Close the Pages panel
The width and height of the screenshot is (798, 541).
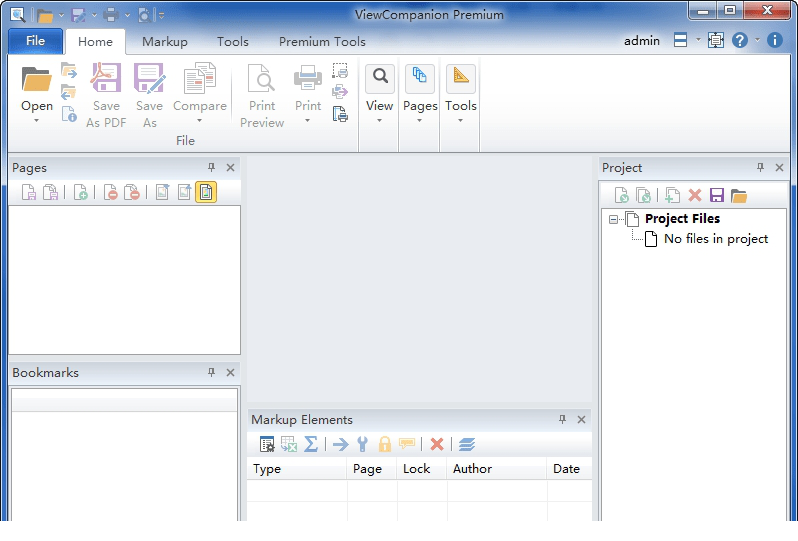(231, 167)
